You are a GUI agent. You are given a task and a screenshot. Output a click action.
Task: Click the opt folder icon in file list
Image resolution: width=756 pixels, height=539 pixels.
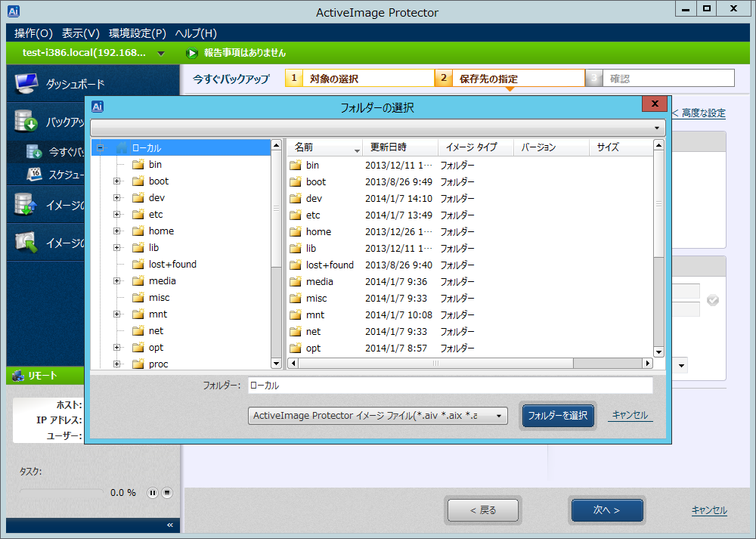click(296, 348)
